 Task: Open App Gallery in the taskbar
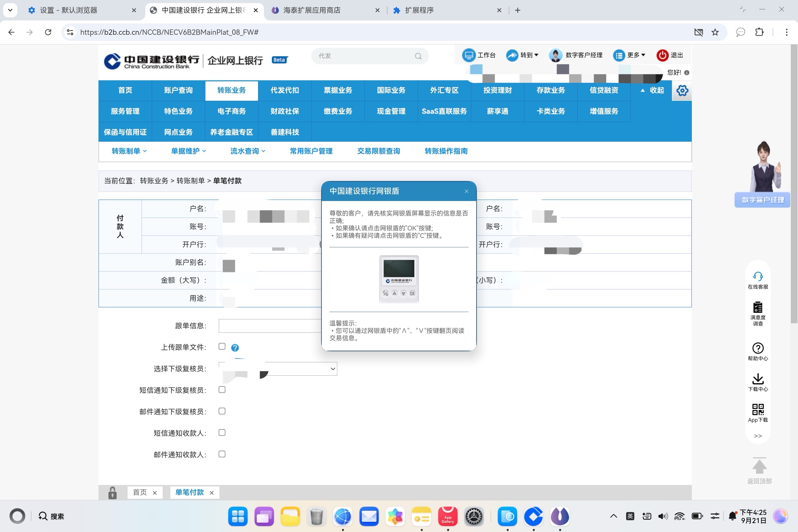coord(448,516)
